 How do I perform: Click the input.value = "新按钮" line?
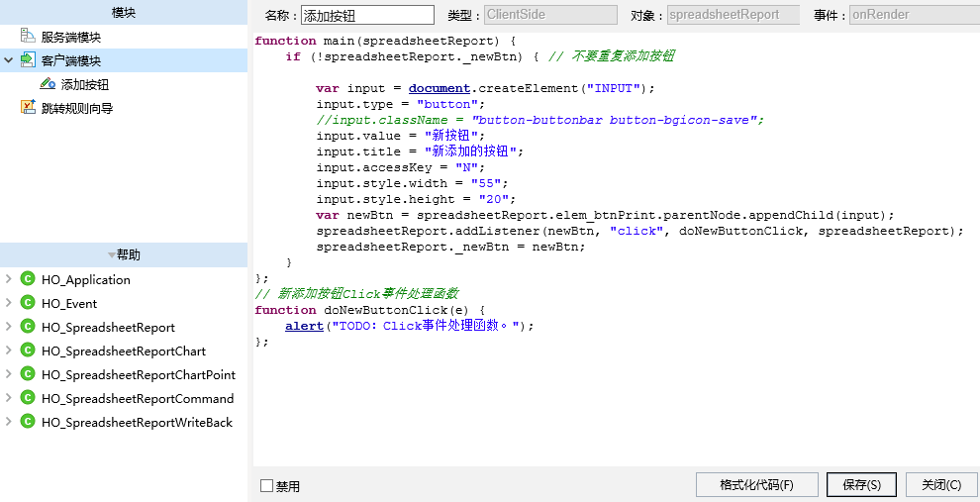(401, 136)
